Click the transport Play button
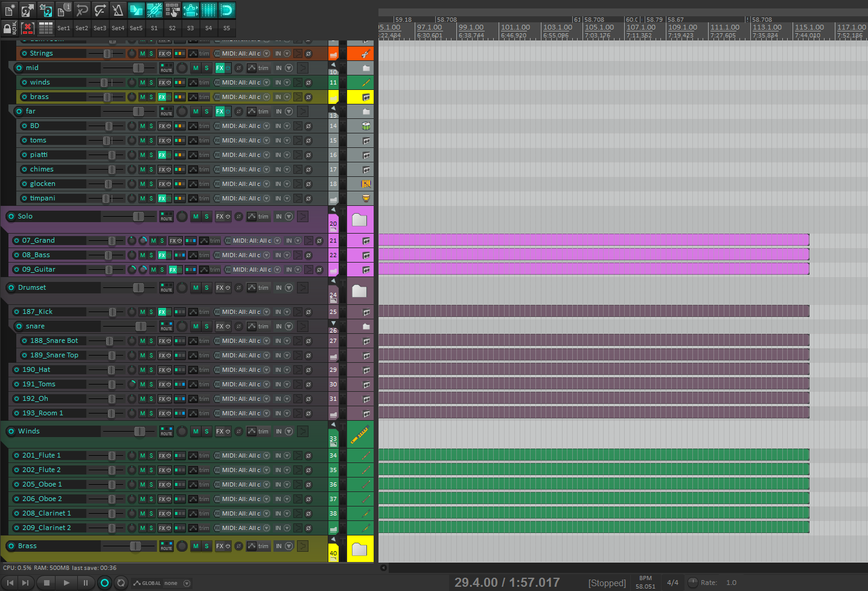Viewport: 868px width, 591px height. (66, 583)
